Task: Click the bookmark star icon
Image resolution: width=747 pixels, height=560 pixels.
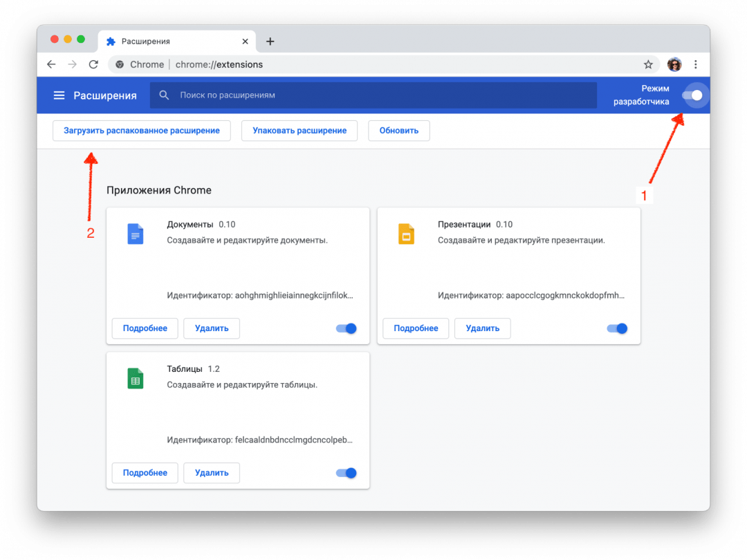Action: pyautogui.click(x=648, y=64)
